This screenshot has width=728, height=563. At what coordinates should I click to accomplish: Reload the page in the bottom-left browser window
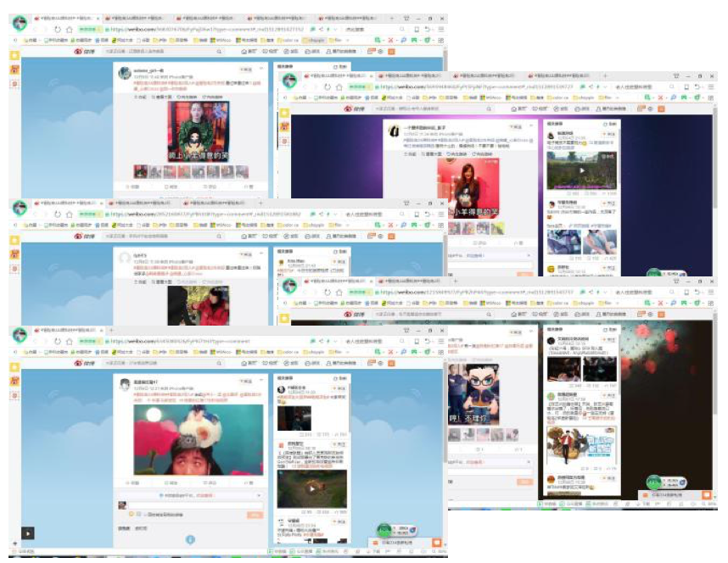pos(57,341)
